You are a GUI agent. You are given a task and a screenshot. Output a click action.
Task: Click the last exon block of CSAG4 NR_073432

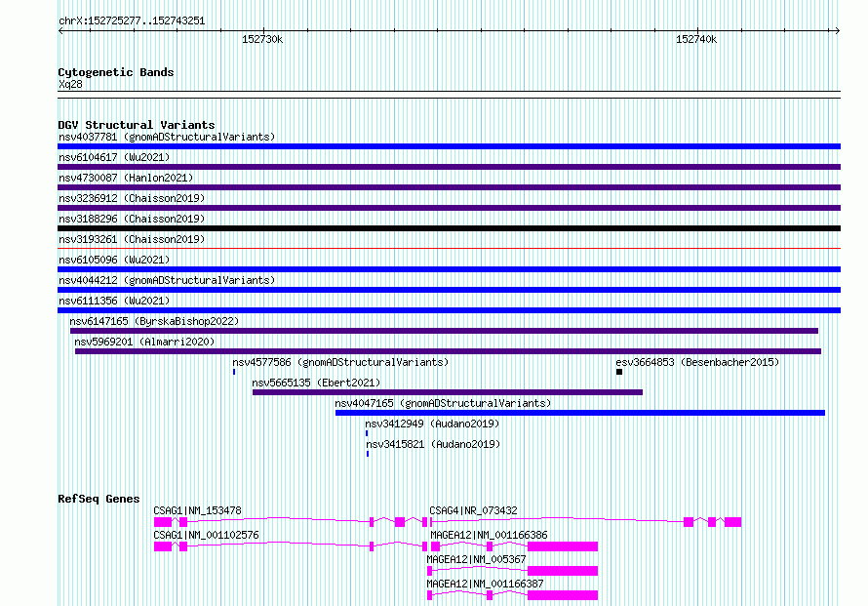click(x=733, y=522)
